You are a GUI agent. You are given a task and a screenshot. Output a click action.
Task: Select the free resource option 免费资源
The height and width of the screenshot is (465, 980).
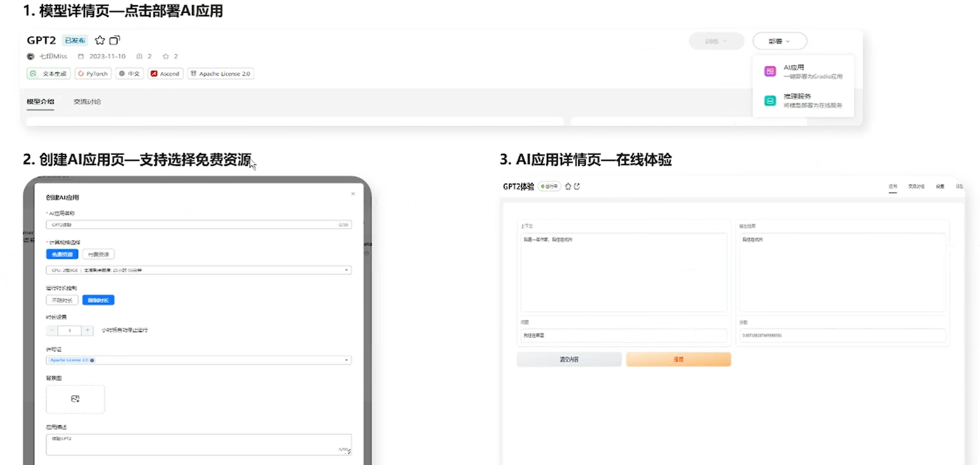pos(62,254)
